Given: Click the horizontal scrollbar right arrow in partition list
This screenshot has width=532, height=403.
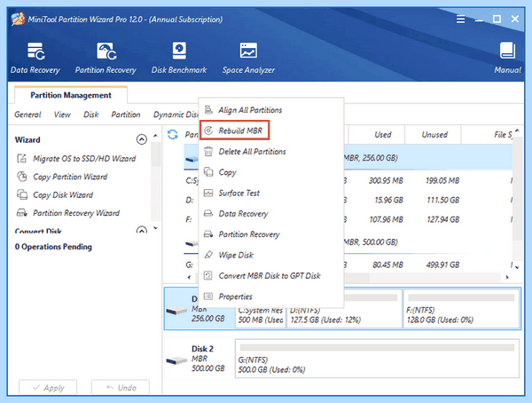Looking at the screenshot, I should (x=507, y=277).
